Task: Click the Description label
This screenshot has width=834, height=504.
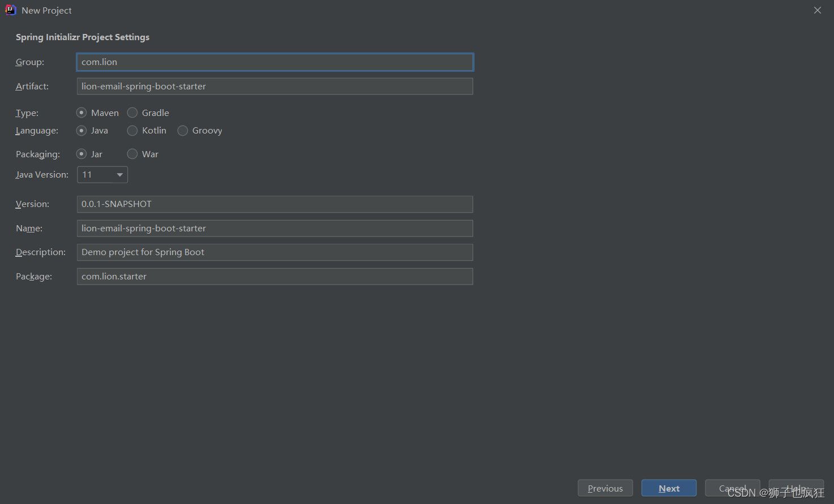Action: [41, 252]
